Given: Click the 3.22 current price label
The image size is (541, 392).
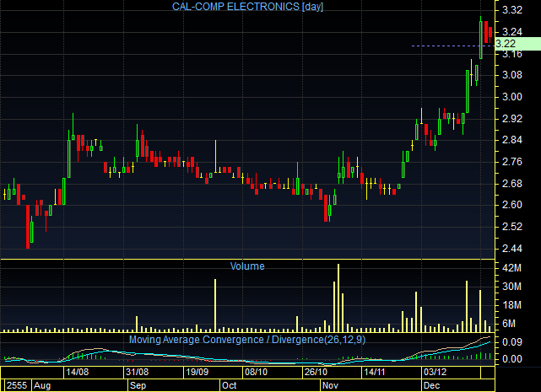Looking at the screenshot, I should point(518,44).
